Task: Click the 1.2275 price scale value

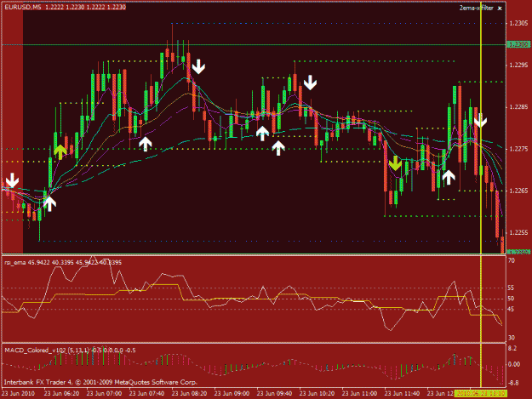Action: [518, 149]
